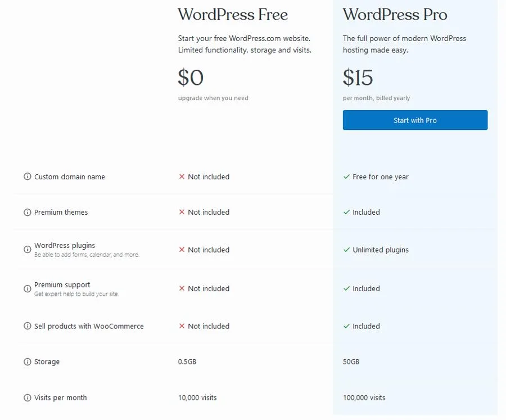The image size is (506, 420).
Task: Click the red X on Premium themes row
Action: (x=181, y=212)
